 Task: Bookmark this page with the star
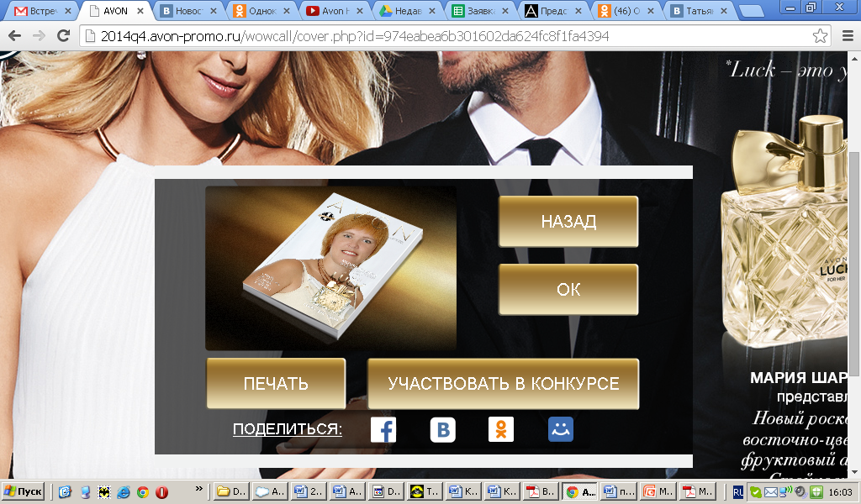click(x=820, y=36)
